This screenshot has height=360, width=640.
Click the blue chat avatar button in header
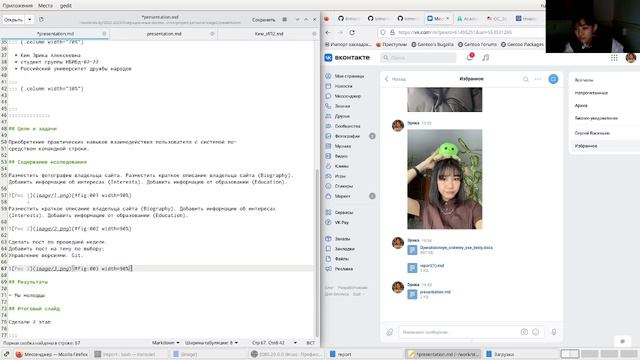click(x=553, y=79)
